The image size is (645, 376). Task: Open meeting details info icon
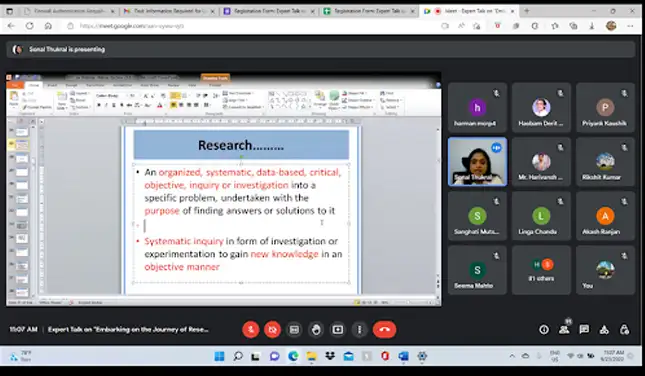[544, 330]
